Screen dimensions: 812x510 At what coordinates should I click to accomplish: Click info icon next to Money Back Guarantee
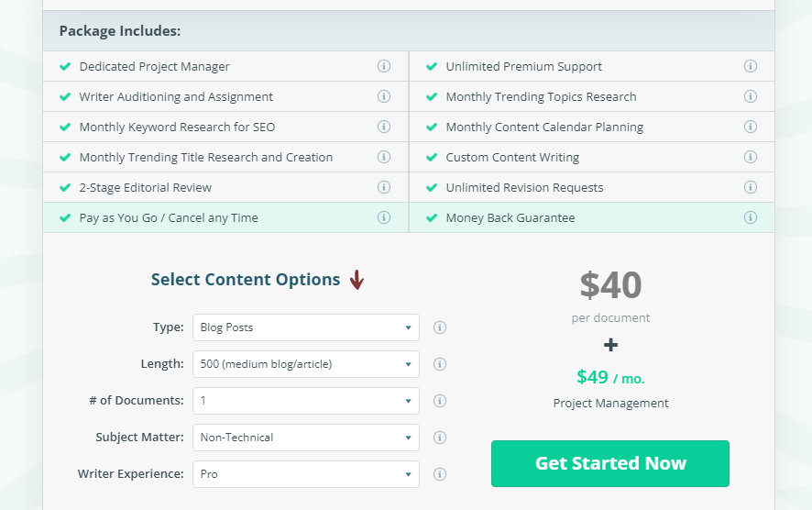click(x=751, y=217)
